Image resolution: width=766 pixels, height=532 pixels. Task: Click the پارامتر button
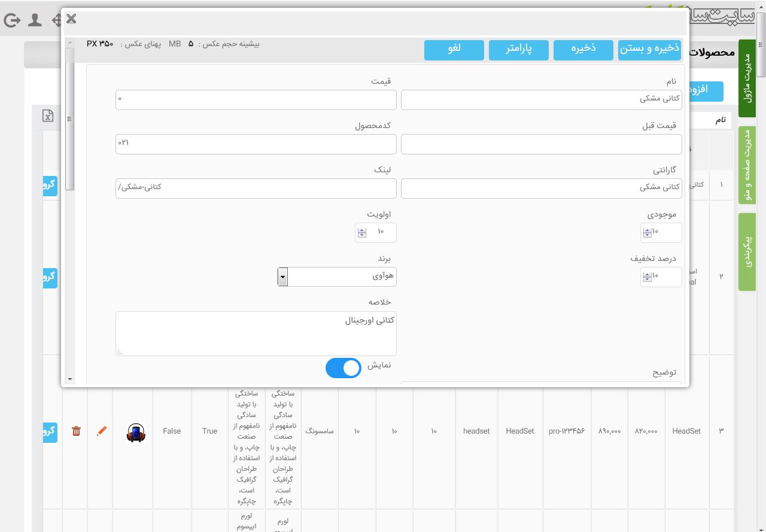pos(519,50)
